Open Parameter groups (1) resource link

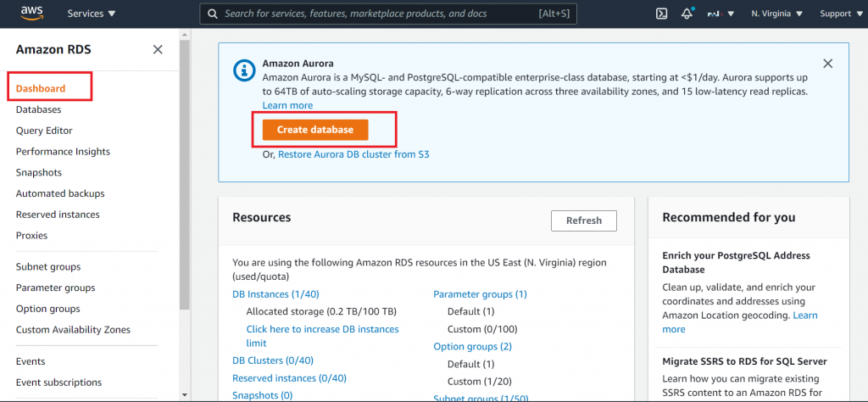click(480, 294)
